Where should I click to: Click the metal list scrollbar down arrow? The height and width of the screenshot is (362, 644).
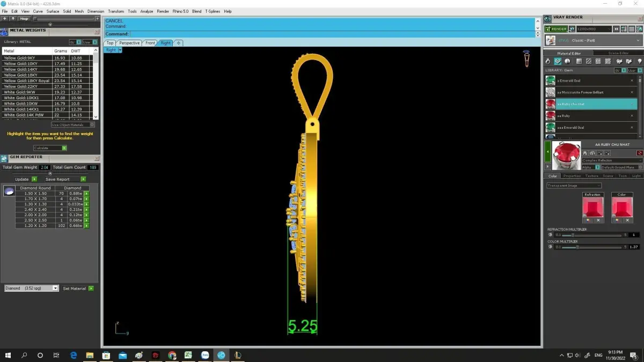click(x=96, y=117)
